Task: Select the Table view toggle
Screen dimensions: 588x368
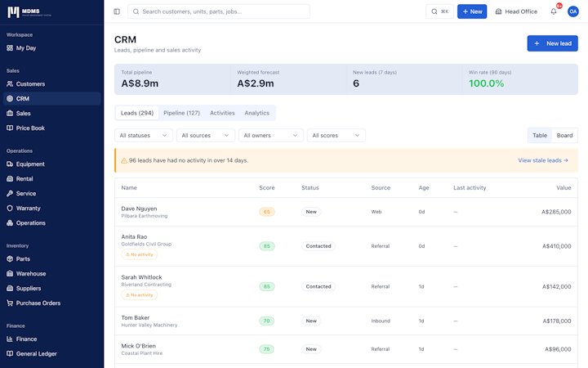Action: coord(540,136)
